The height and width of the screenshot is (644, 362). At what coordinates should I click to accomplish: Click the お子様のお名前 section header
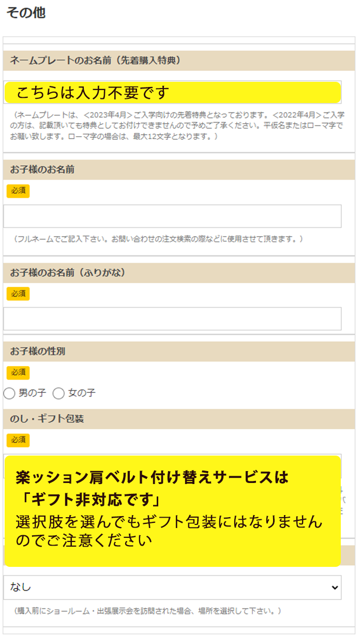point(42,170)
